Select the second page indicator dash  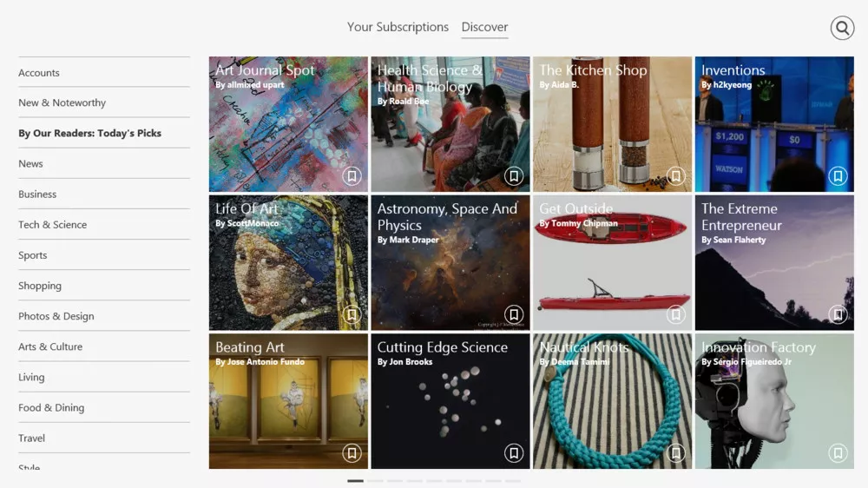(375, 481)
